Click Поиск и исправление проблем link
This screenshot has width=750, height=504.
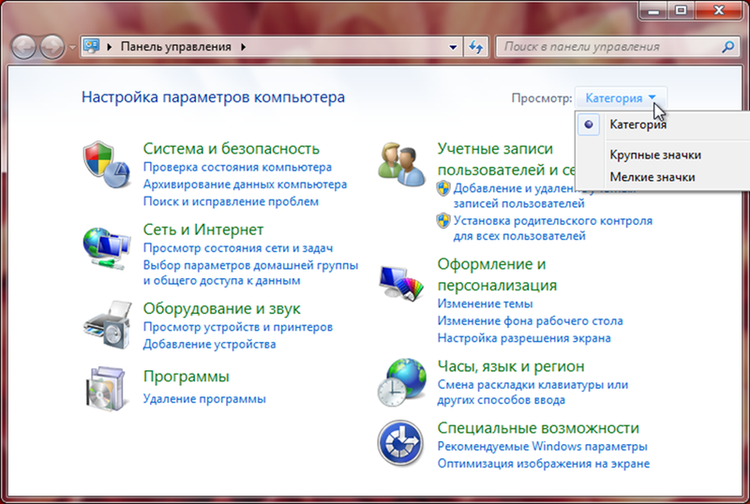pos(231,202)
